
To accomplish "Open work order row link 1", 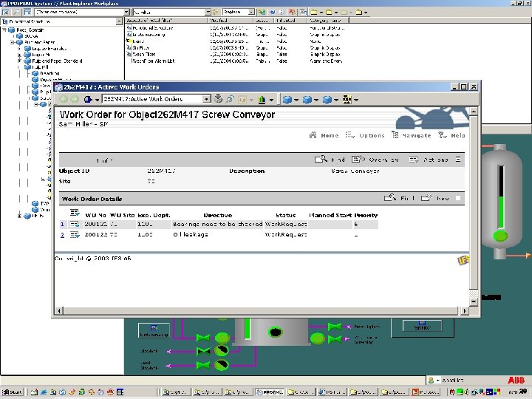I will point(62,225).
